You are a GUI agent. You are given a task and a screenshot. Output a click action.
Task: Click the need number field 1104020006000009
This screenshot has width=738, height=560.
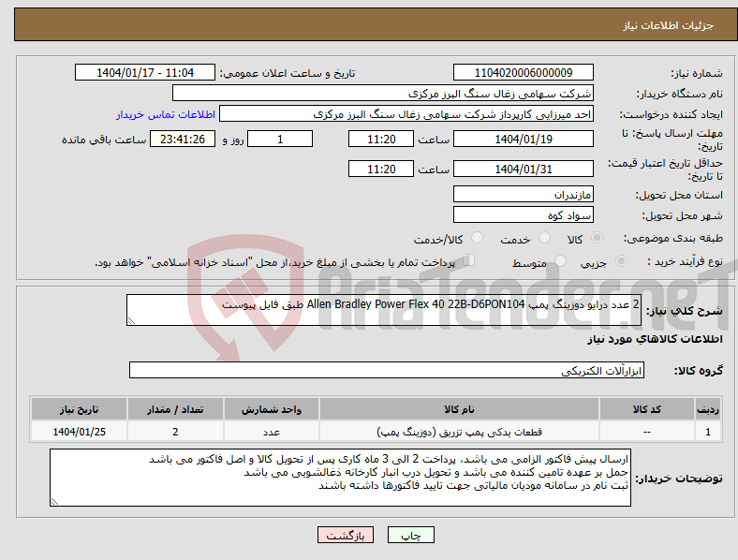pyautogui.click(x=523, y=72)
